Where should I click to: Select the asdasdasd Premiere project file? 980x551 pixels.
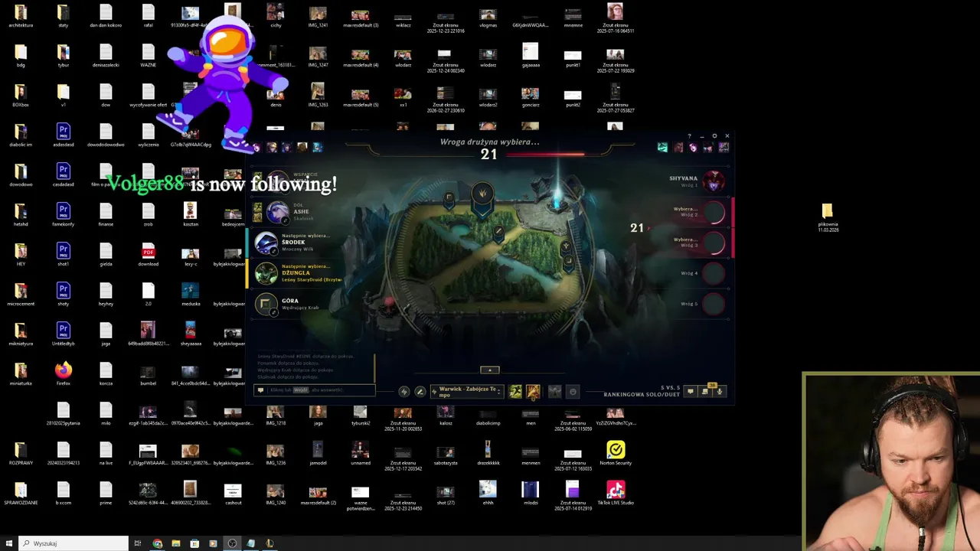[x=64, y=135]
